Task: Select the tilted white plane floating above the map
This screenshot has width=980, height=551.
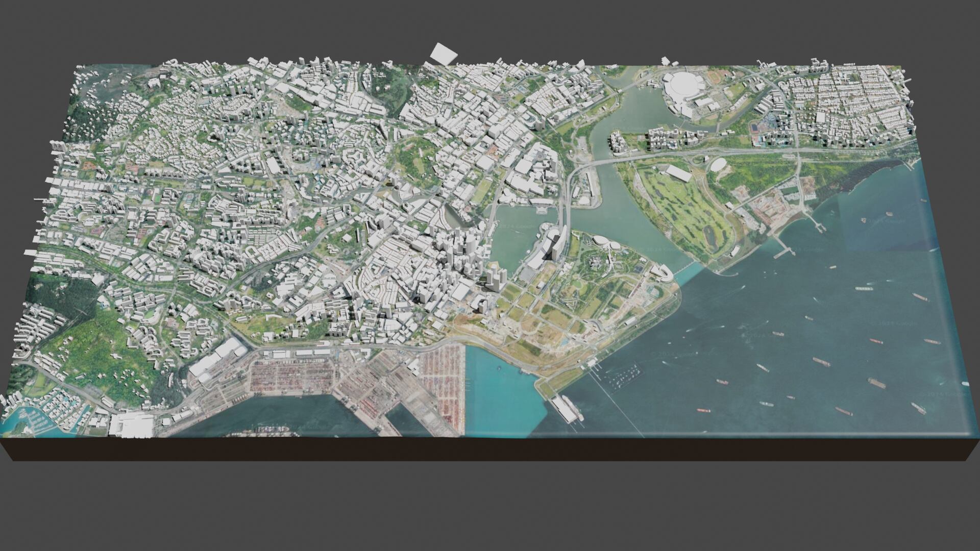Action: click(443, 53)
